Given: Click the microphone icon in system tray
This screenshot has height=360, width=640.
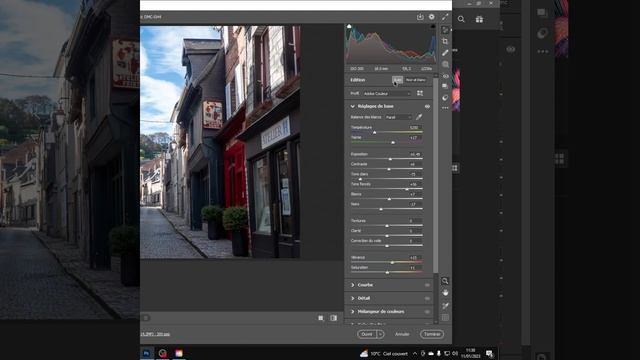Looking at the screenshot, I should (x=439, y=353).
